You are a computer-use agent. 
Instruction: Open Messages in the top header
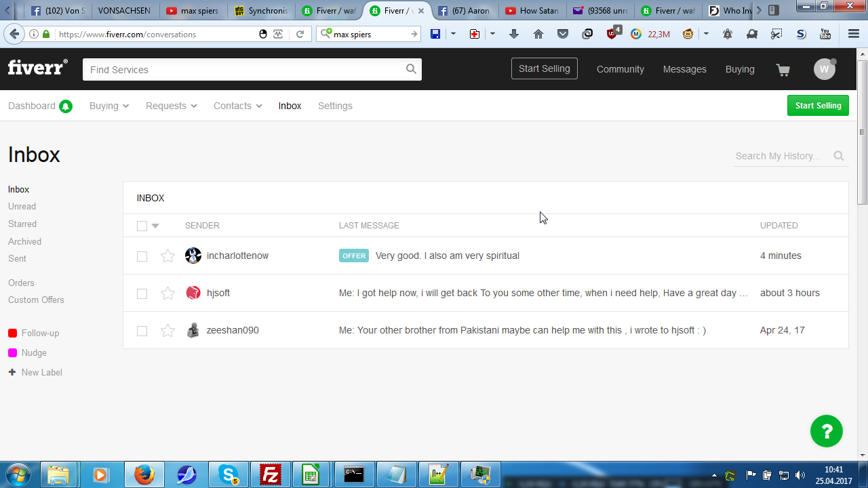pos(685,69)
